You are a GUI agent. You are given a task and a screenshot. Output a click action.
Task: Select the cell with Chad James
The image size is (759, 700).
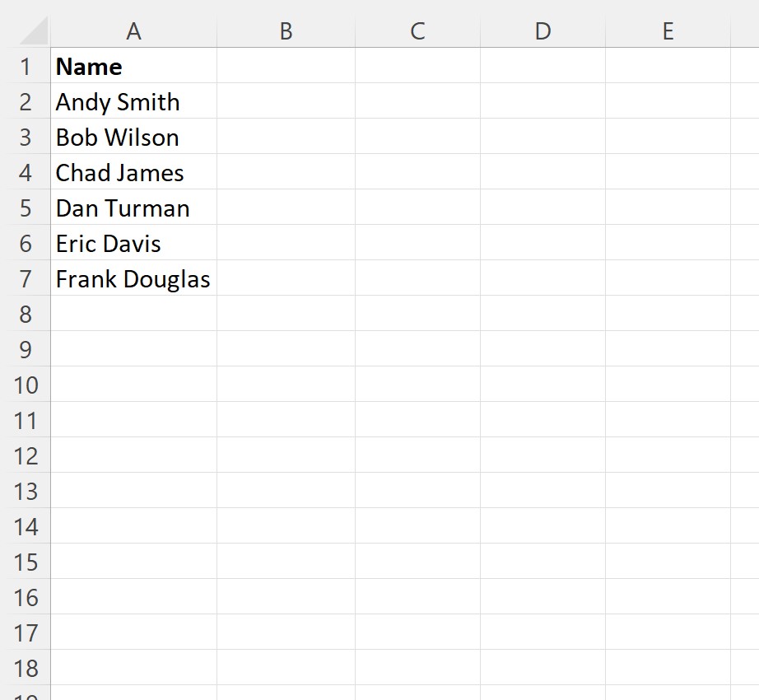point(134,172)
